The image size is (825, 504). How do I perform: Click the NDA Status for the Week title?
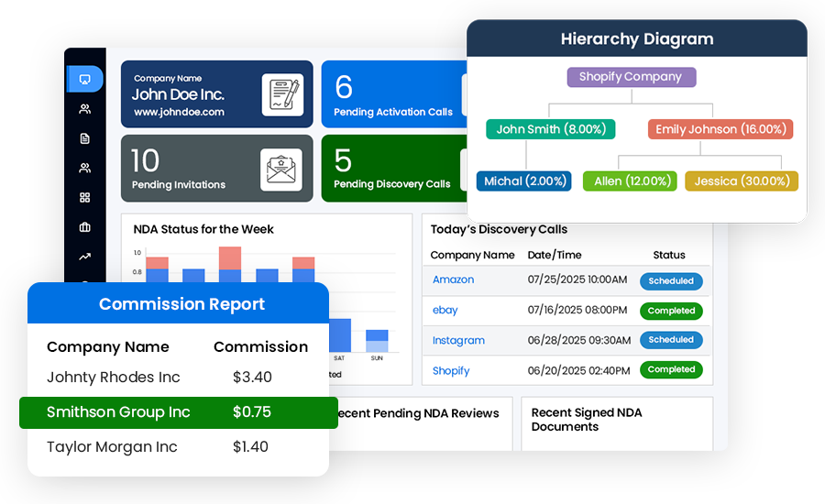click(x=203, y=229)
